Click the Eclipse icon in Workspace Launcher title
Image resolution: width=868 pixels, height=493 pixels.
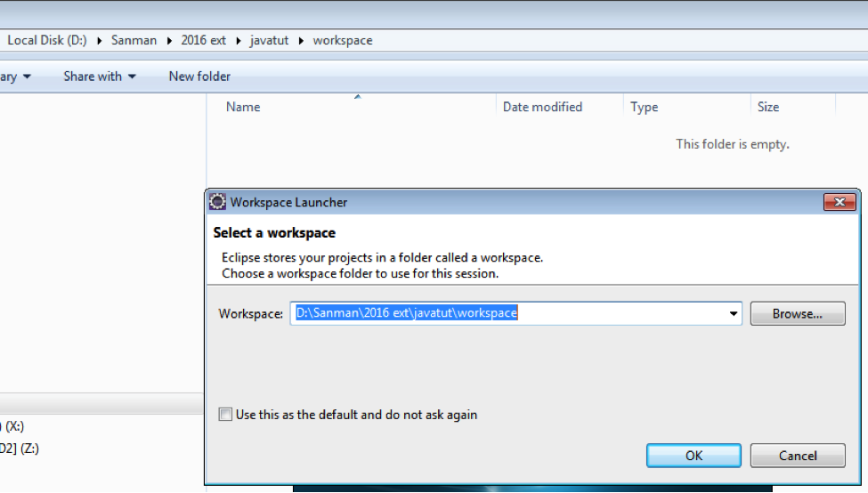pos(217,202)
